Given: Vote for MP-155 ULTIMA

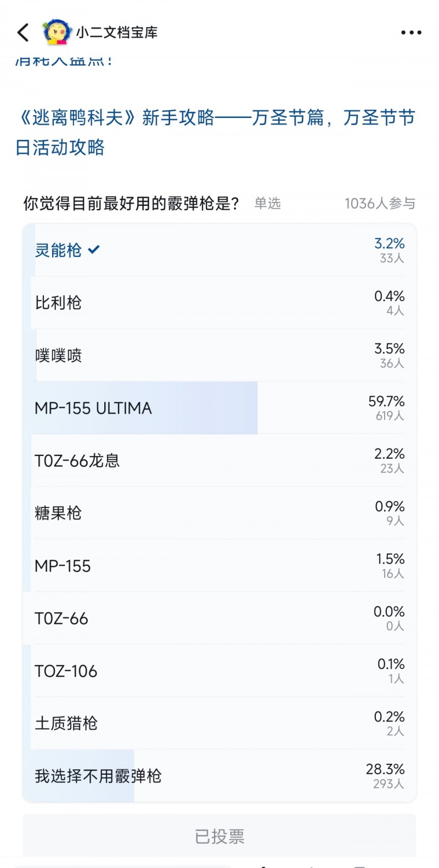Looking at the screenshot, I should [219, 408].
